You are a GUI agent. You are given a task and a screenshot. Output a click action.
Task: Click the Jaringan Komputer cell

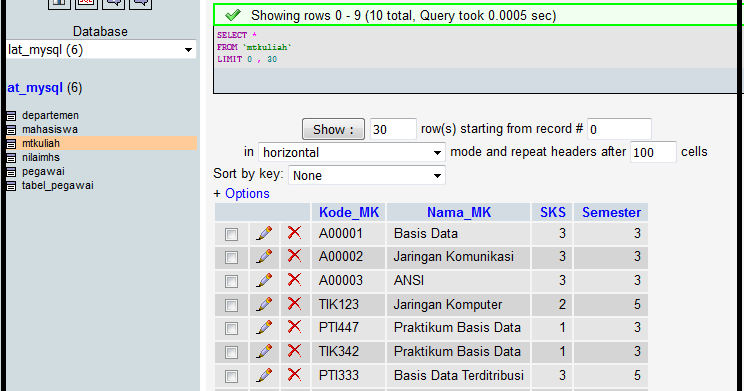[459, 304]
